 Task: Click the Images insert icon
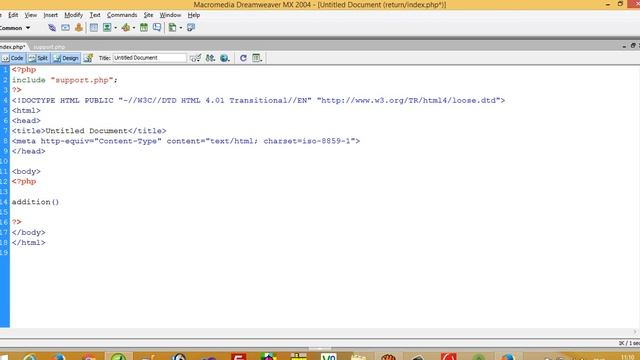click(x=107, y=28)
